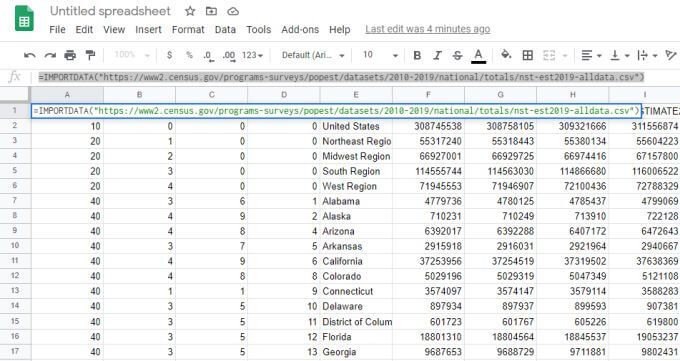Select the cell with value 37254519
The width and height of the screenshot is (680, 361).
[500, 261]
